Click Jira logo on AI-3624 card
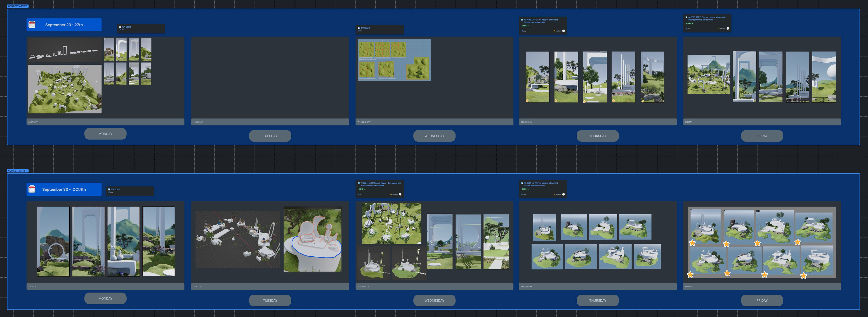Viewport: 868px width, 317px height. coord(359,194)
